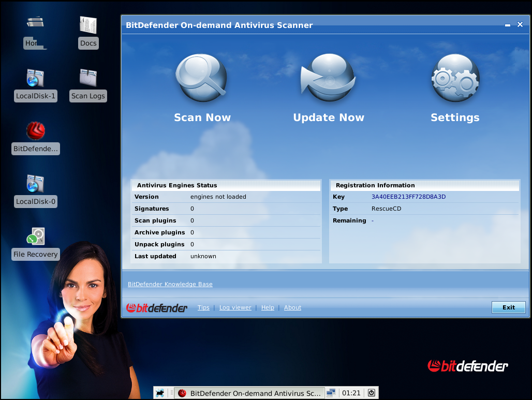Click the power button in the taskbar

[372, 393]
